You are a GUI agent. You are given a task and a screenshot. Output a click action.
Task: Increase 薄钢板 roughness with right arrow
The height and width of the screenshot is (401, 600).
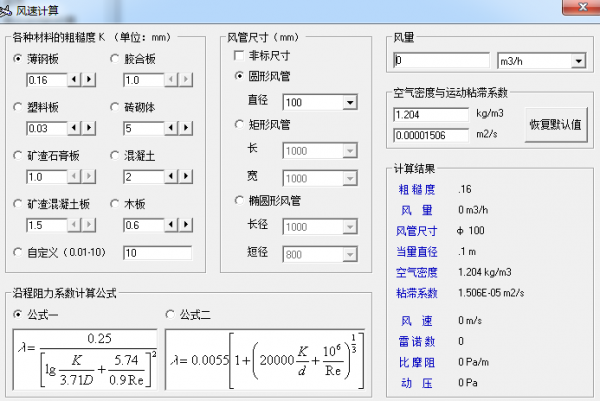coord(88,80)
